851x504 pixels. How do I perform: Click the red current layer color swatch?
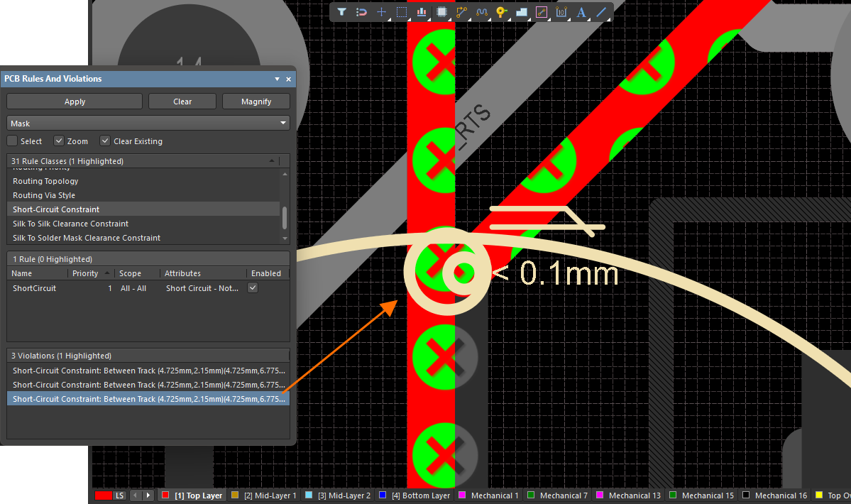point(103,495)
